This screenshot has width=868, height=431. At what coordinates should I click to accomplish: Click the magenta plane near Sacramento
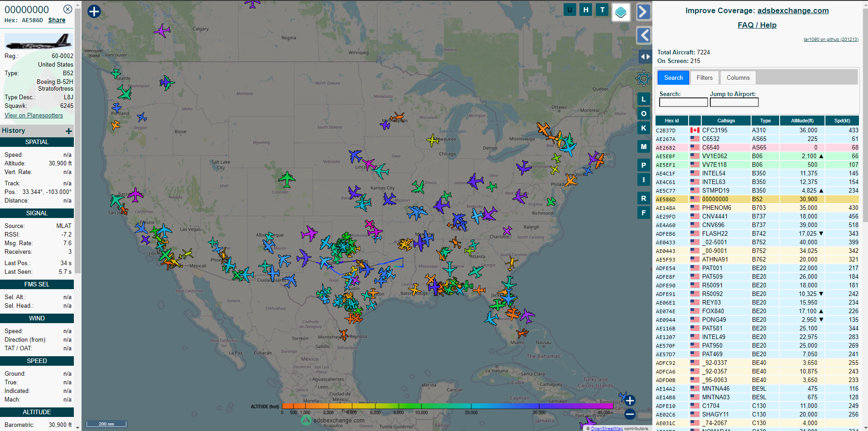(x=135, y=195)
